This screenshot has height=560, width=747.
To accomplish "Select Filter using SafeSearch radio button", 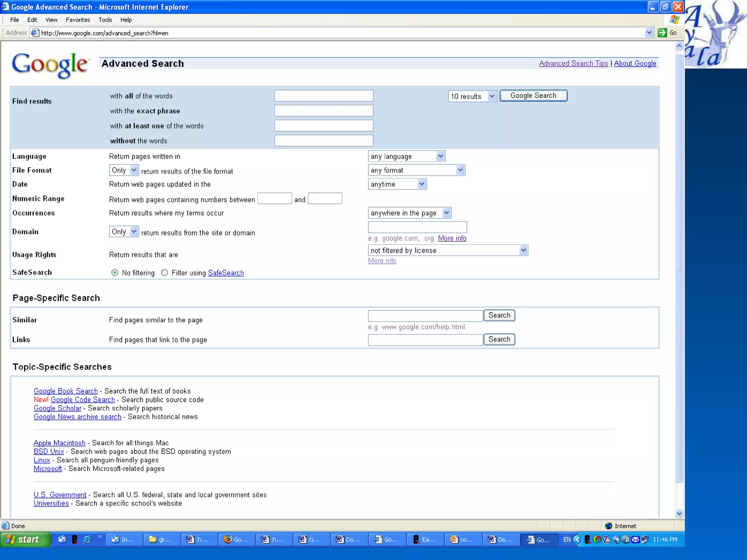I will pyautogui.click(x=165, y=273).
